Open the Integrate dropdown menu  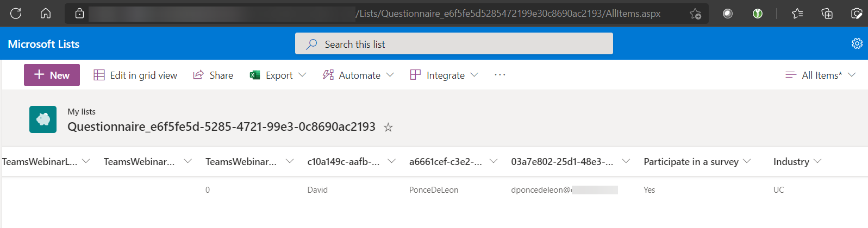point(444,75)
